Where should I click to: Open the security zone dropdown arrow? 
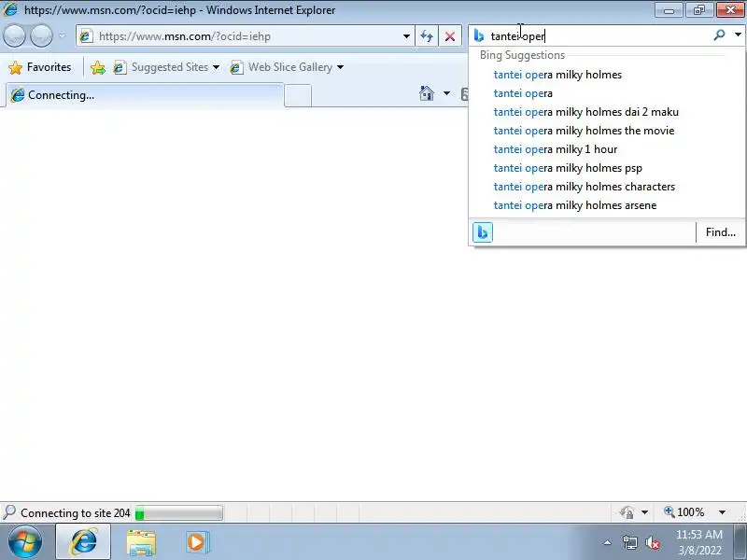[x=644, y=512]
